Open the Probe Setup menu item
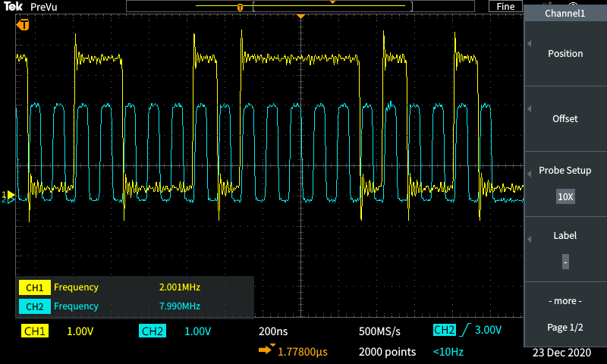The width and height of the screenshot is (607, 364). coord(565,171)
